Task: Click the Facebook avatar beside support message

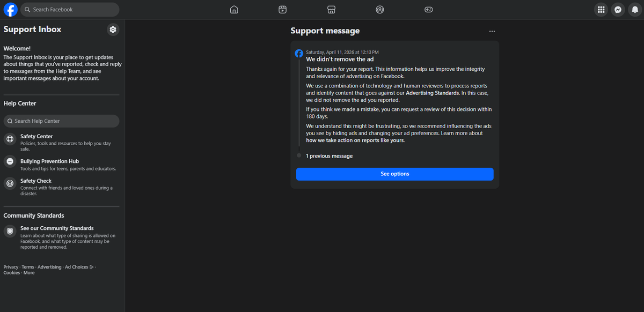Action: (299, 53)
